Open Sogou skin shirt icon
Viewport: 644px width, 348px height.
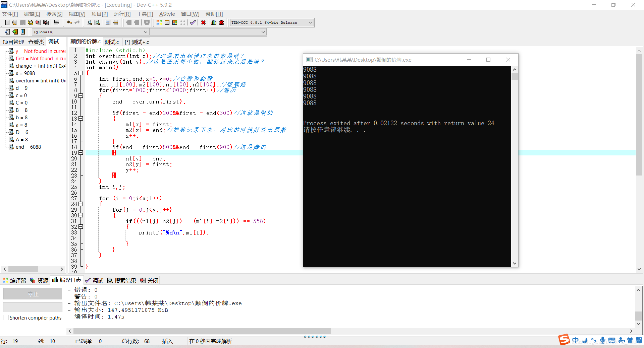tap(630, 340)
